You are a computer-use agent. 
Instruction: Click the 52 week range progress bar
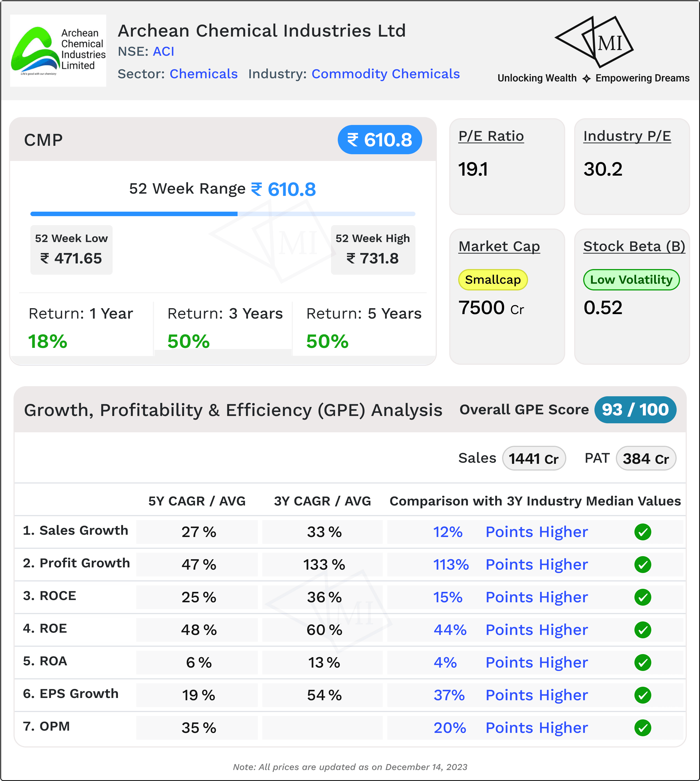click(223, 214)
